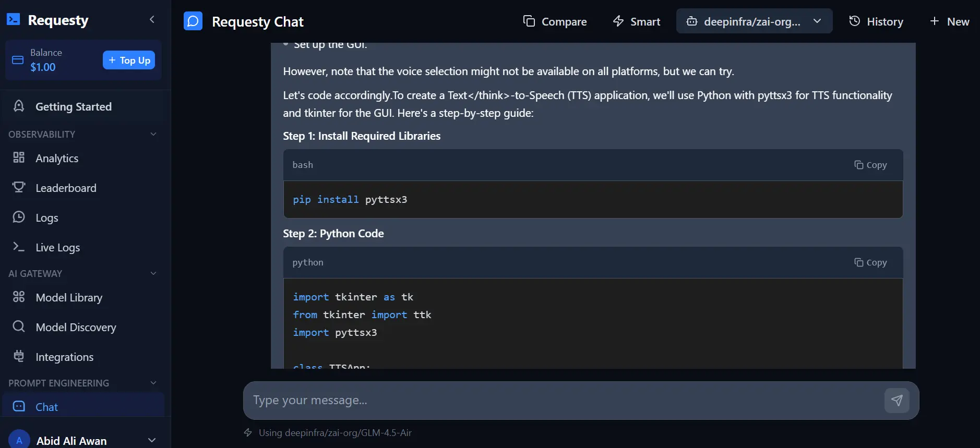Click the user avatar A
The image size is (980, 448).
coord(19,440)
